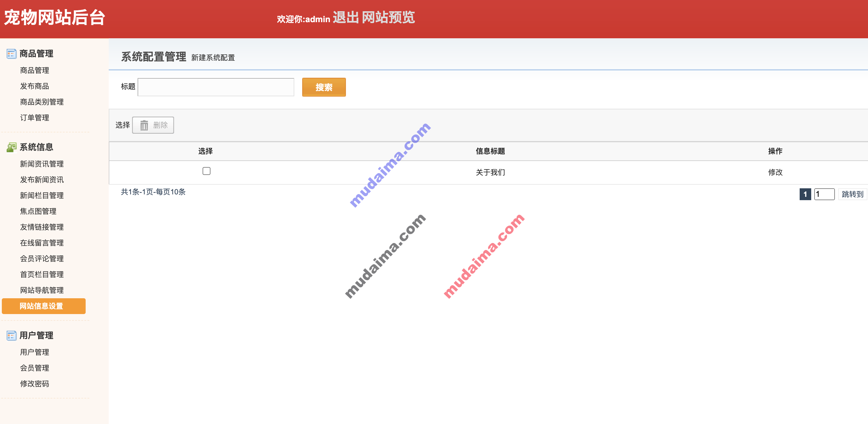Select highlighted 网站信息设置 menu item
This screenshot has width=868, height=424.
pos(44,306)
